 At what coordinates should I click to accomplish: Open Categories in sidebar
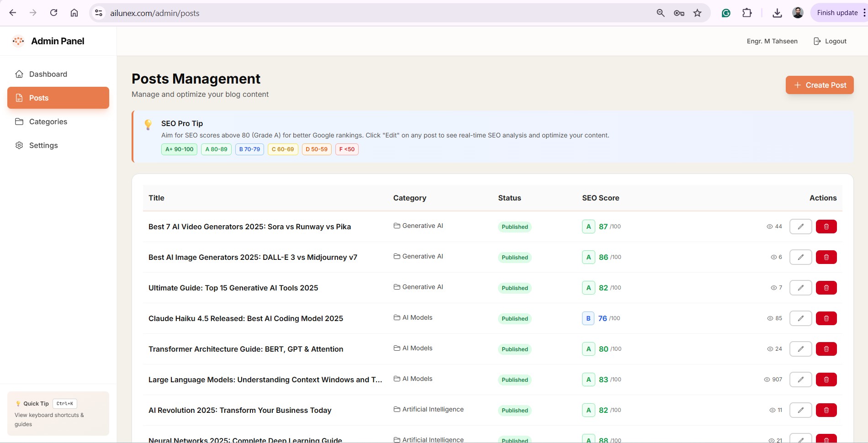pyautogui.click(x=48, y=121)
